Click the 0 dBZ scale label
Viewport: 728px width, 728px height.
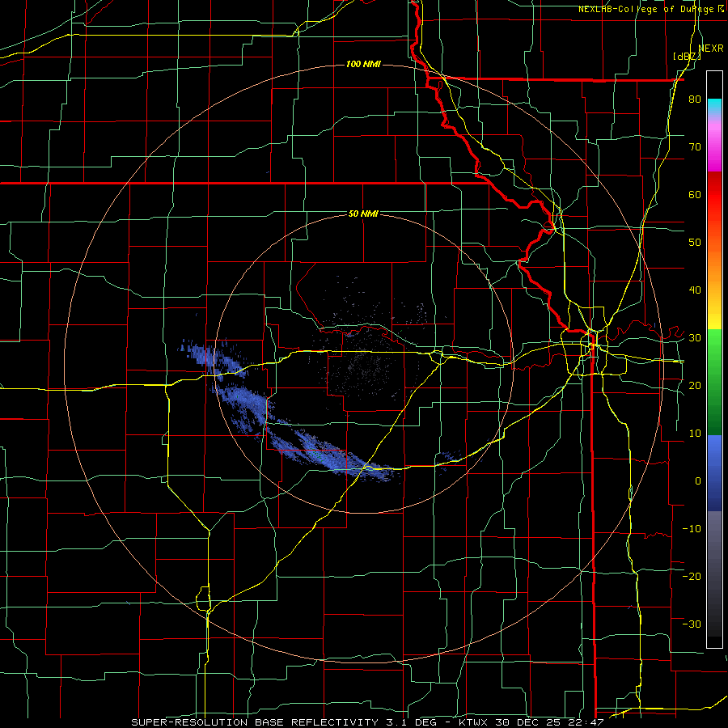click(698, 481)
